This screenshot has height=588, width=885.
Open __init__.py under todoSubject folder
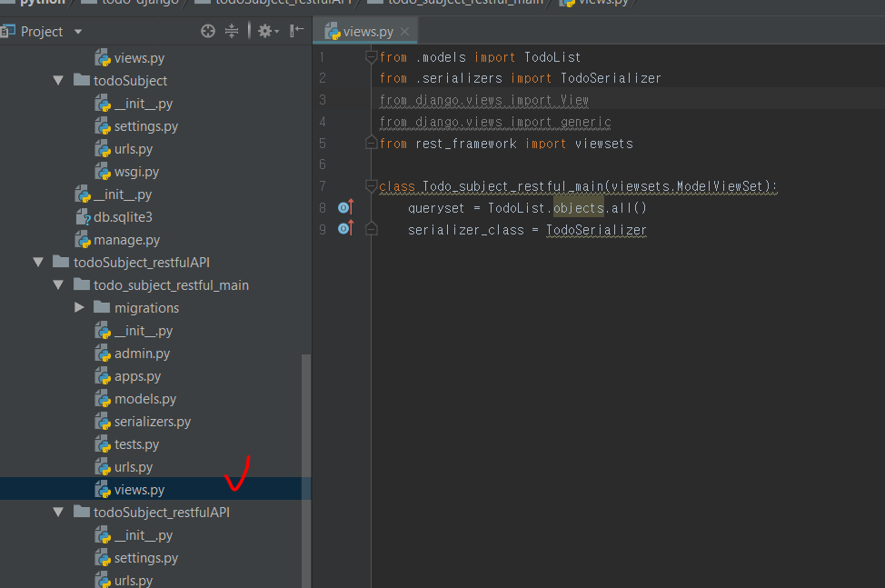[144, 104]
